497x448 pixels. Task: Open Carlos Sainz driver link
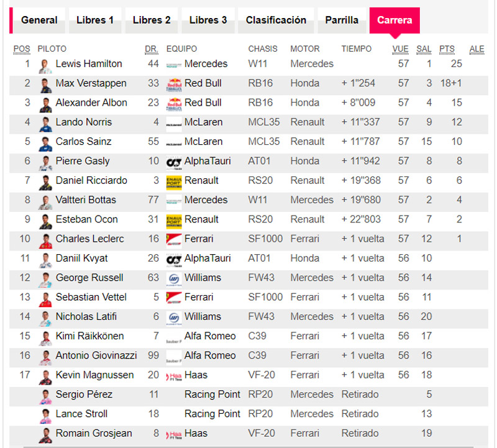(x=83, y=142)
